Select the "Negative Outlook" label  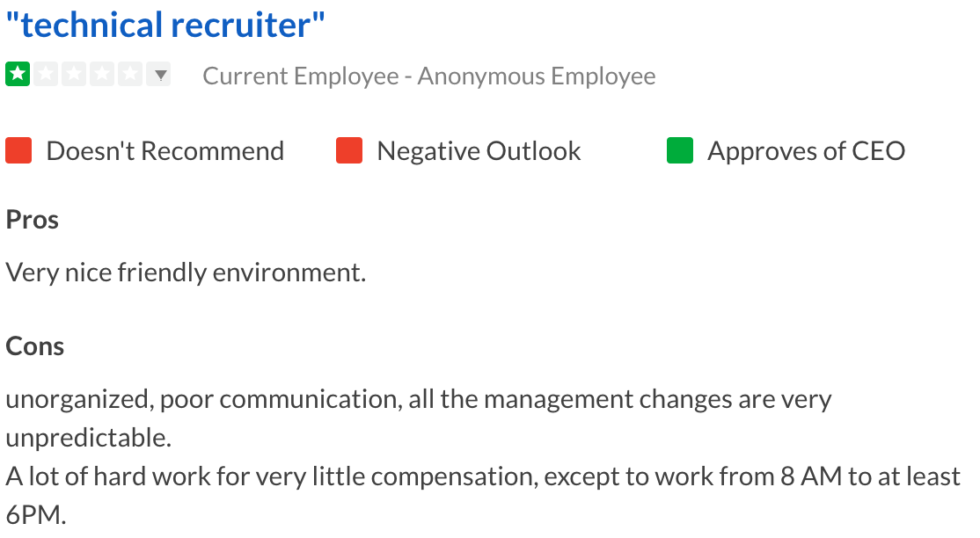tap(479, 151)
